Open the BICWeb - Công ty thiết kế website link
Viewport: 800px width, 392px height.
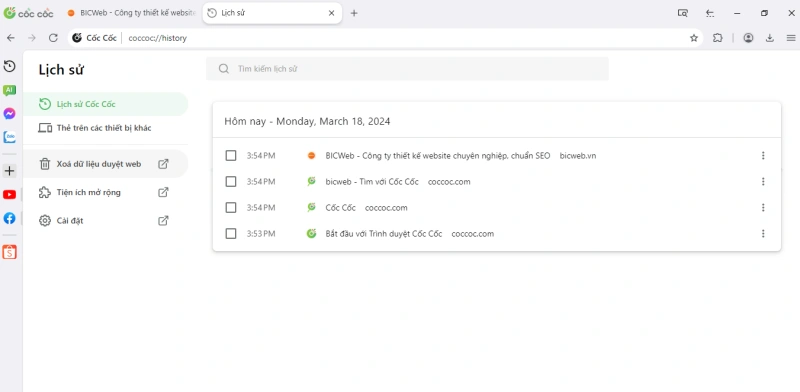[438, 156]
